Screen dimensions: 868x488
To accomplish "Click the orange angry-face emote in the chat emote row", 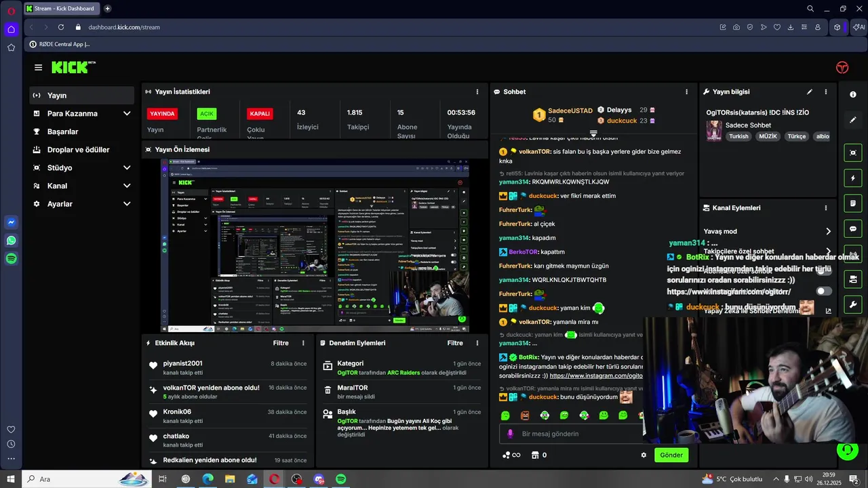I will tap(525, 415).
